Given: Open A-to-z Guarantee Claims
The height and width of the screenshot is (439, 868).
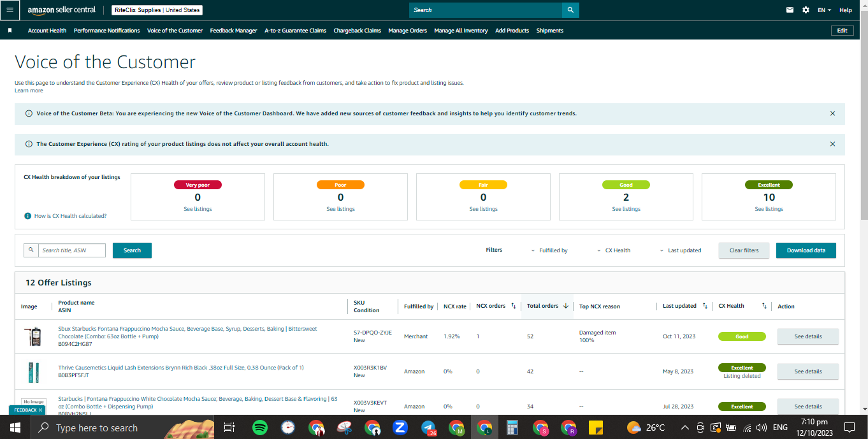Looking at the screenshot, I should (296, 31).
